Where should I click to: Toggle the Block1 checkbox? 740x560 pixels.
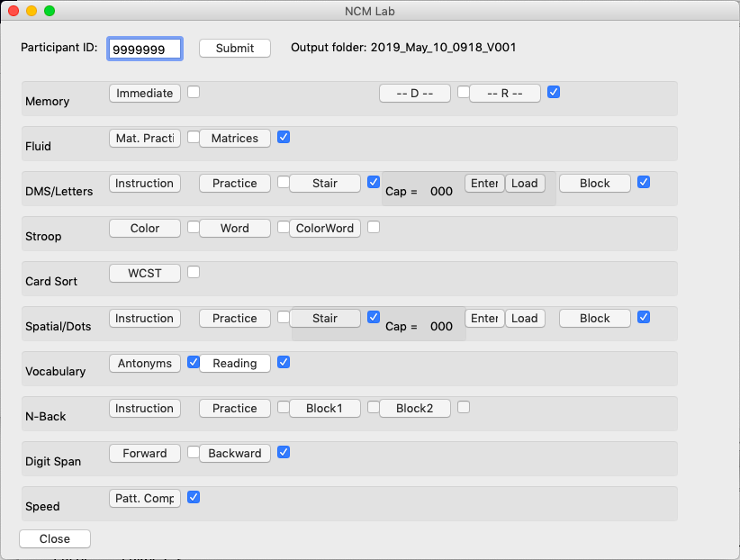pos(374,407)
